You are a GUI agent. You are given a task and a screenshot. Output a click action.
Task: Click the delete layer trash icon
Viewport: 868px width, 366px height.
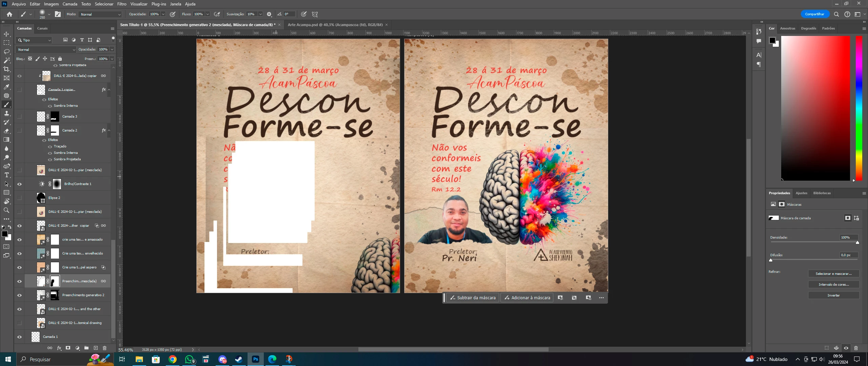pos(104,348)
